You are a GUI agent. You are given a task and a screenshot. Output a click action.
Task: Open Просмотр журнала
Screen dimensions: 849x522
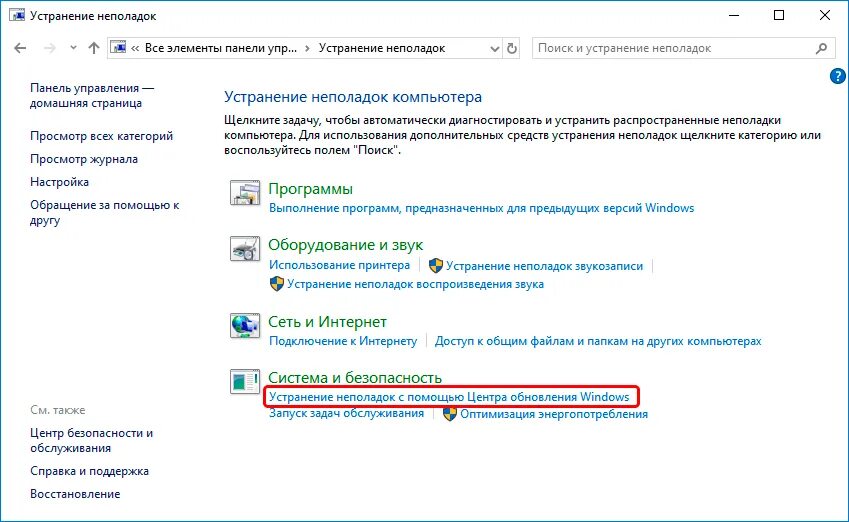pyautogui.click(x=84, y=159)
